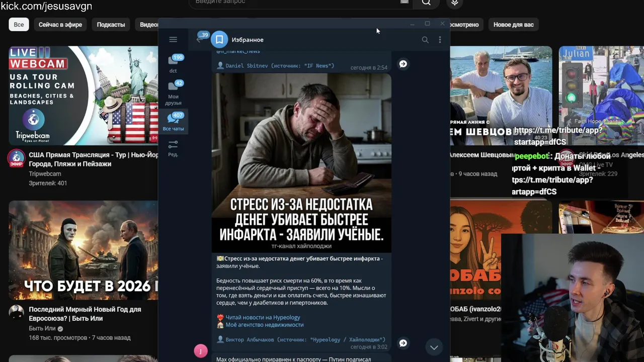Open the Моё агентство недвижимости link

[265, 325]
